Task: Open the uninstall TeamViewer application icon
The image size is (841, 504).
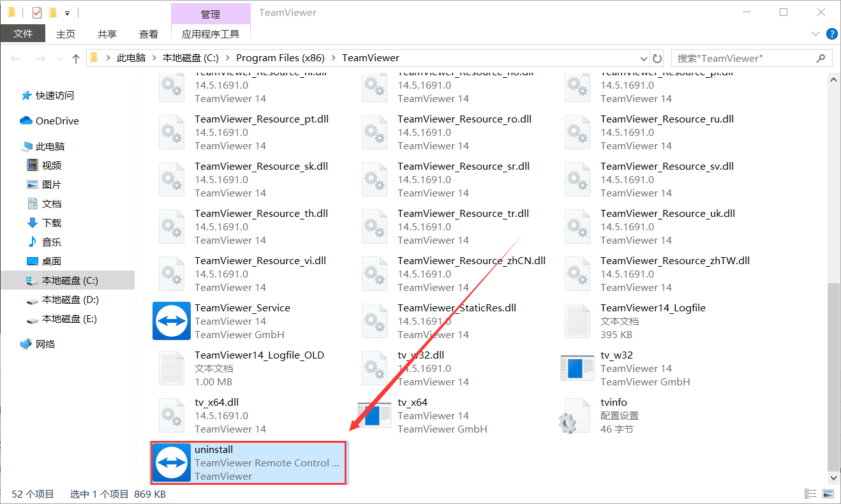Action: (x=172, y=463)
